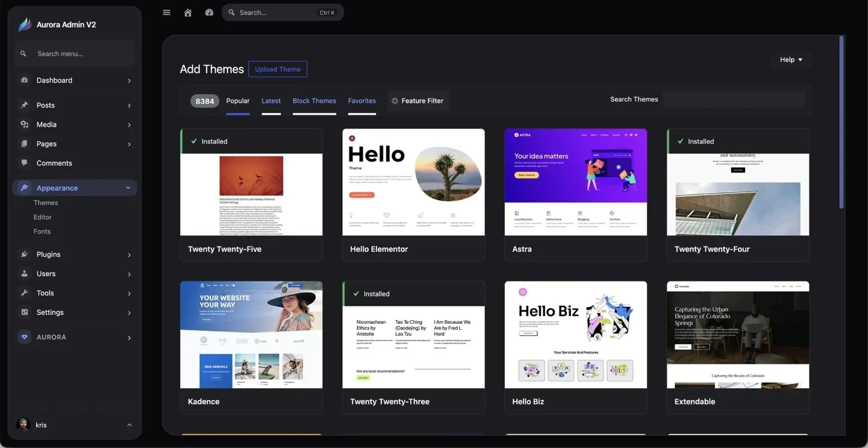Click the Installed checkmark on Twenty Twenty-Five
Image resolution: width=868 pixels, height=448 pixels.
tap(194, 141)
